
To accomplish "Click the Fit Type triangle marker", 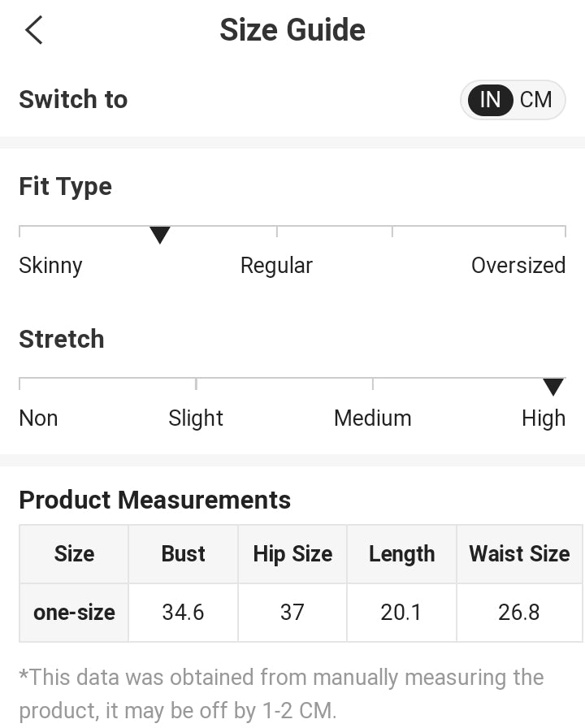I will [x=160, y=236].
